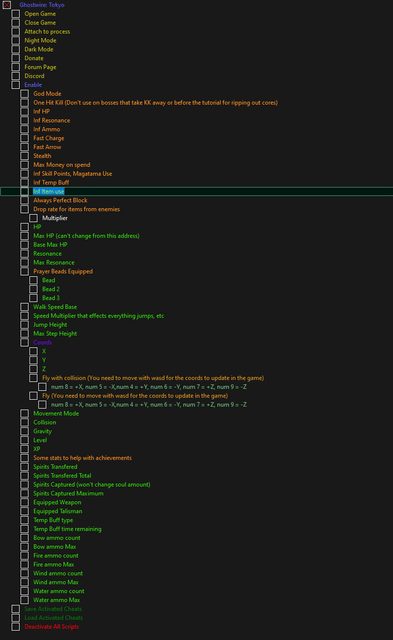This screenshot has height=640, width=393.
Task: Turn on Fast Arrow checkbox
Action: (24, 147)
